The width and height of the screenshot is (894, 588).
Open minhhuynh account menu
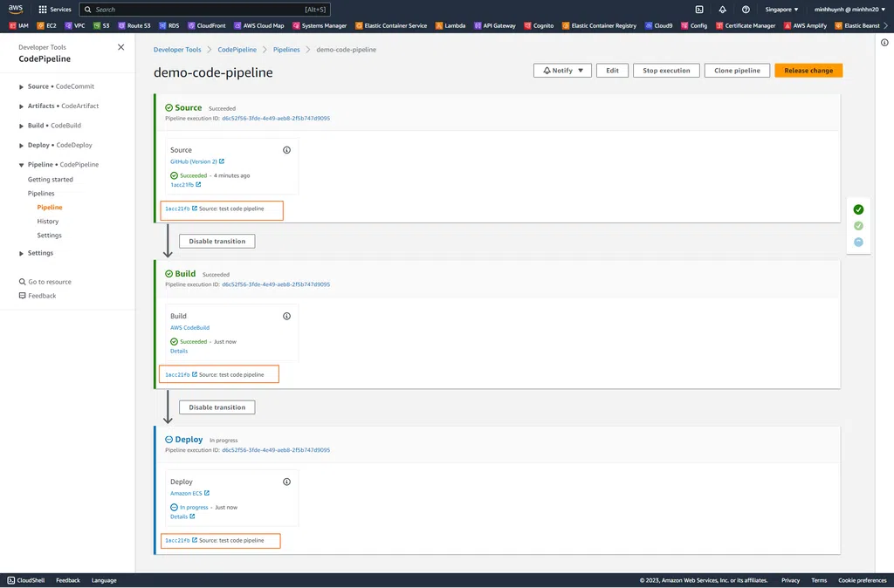(849, 9)
